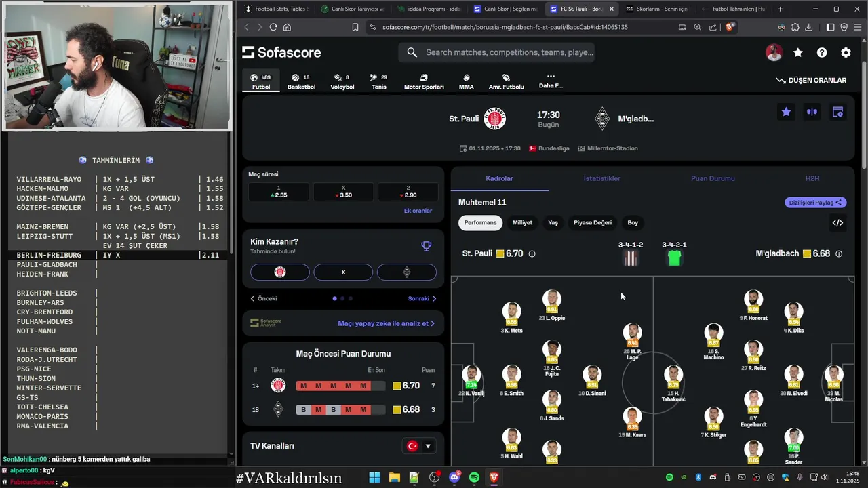This screenshot has width=868, height=488.
Task: Click the info icon beside St. Pauli 6.70
Action: [x=532, y=253]
